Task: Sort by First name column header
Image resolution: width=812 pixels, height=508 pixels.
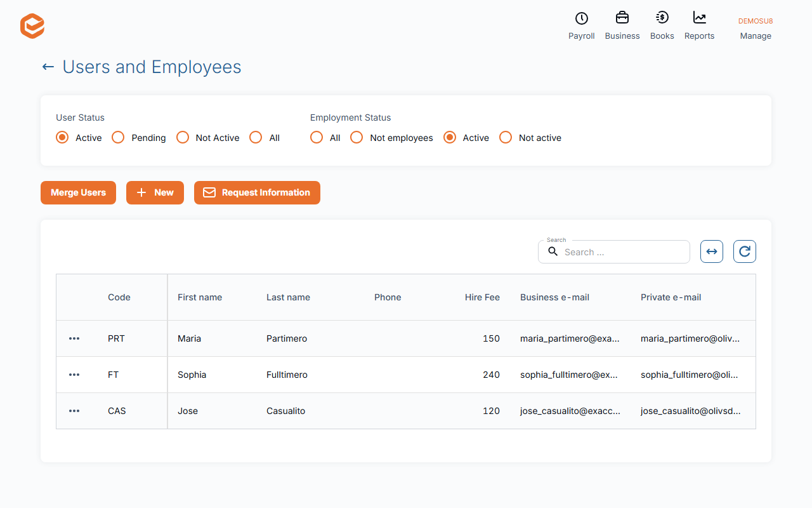Action: 200,297
